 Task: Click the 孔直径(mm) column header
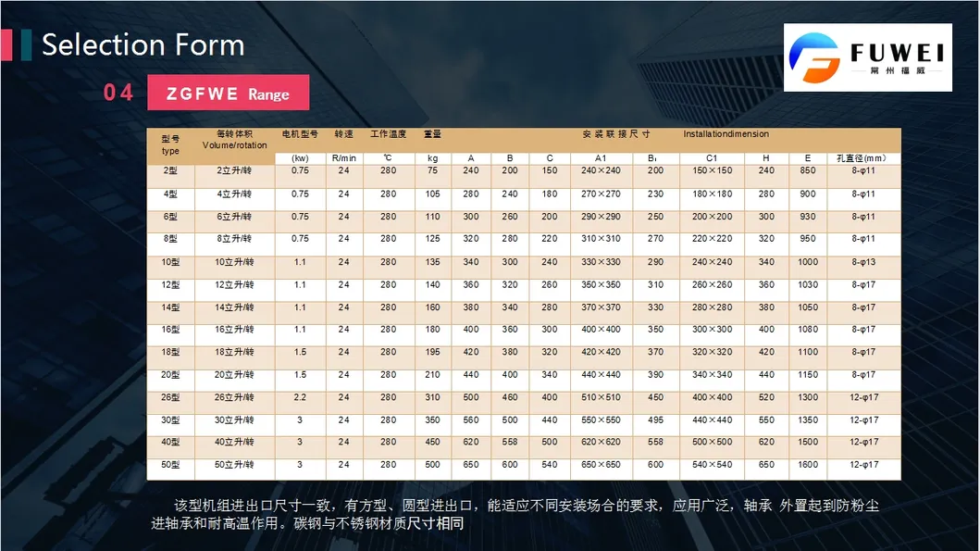pyautogui.click(x=862, y=158)
